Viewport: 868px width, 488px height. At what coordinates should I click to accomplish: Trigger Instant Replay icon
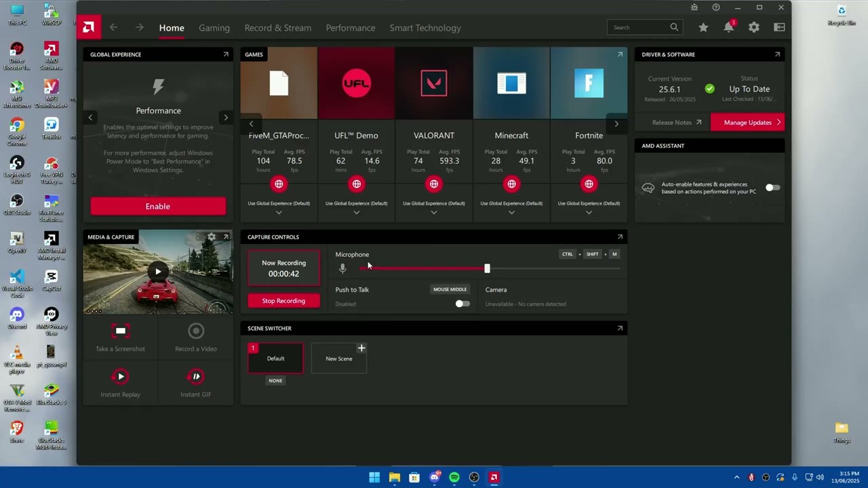click(120, 376)
